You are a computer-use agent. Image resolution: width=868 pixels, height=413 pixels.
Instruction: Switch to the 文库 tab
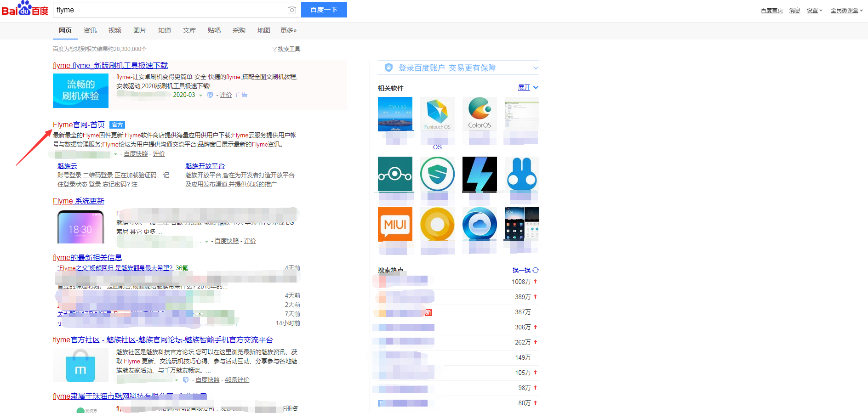click(x=189, y=30)
